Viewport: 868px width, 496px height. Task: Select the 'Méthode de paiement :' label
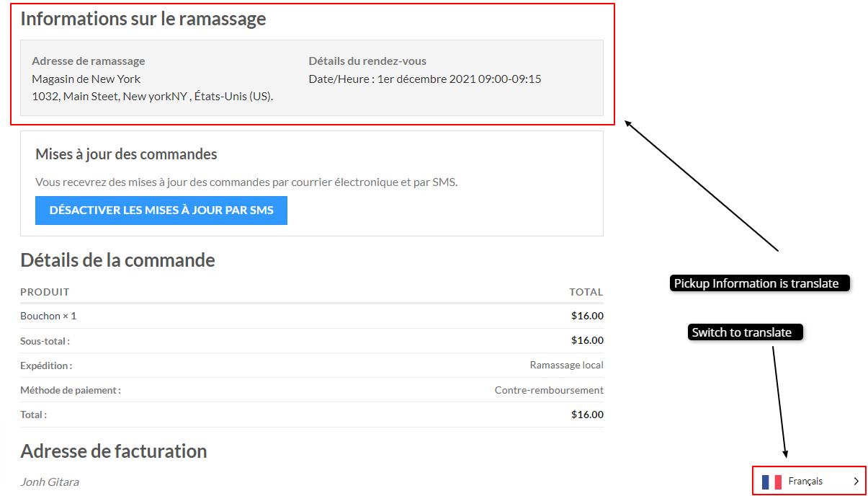coord(71,390)
